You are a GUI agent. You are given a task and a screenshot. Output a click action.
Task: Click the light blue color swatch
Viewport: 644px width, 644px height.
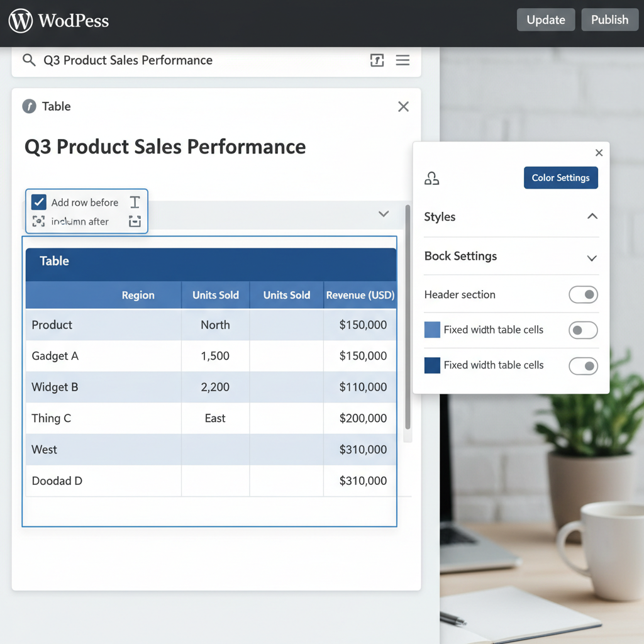[x=431, y=330]
